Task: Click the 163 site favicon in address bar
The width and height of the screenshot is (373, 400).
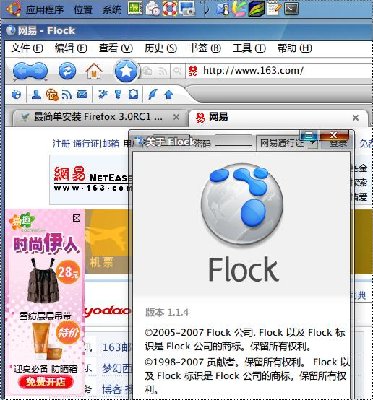Action: click(x=193, y=71)
